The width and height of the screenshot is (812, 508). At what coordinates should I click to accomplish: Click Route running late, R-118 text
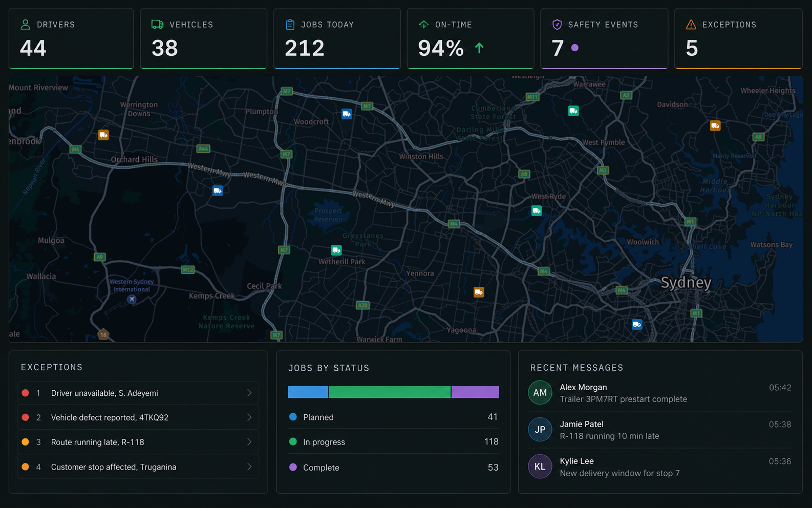[97, 442]
